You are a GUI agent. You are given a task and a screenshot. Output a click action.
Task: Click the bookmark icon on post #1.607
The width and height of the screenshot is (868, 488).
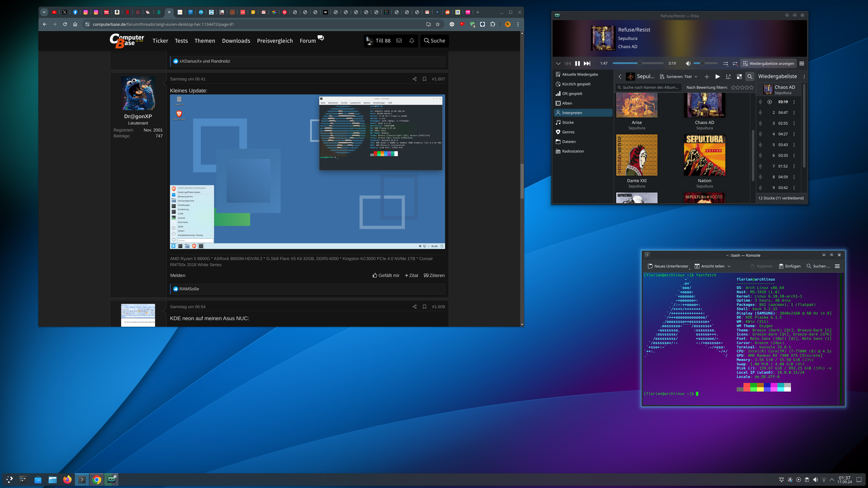[425, 79]
